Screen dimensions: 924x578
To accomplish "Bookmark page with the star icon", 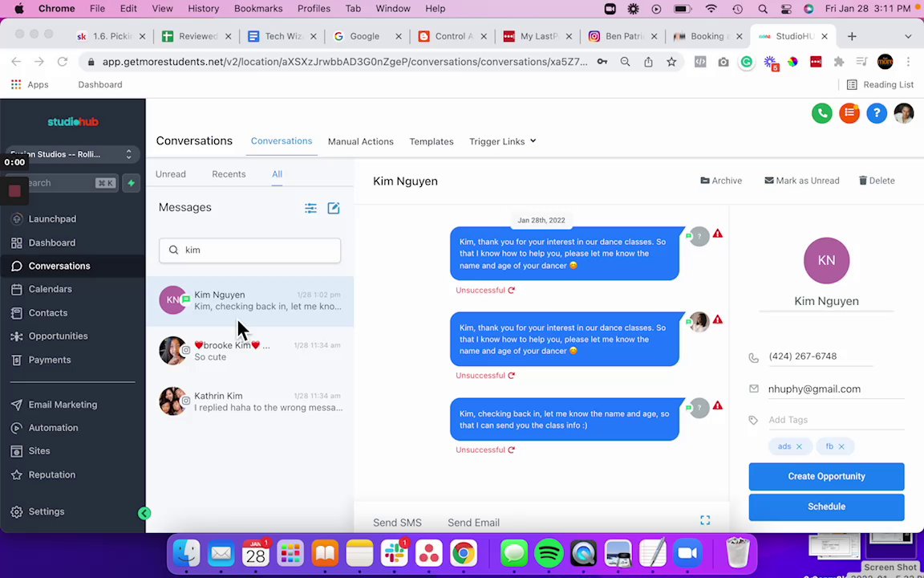I will coord(671,62).
